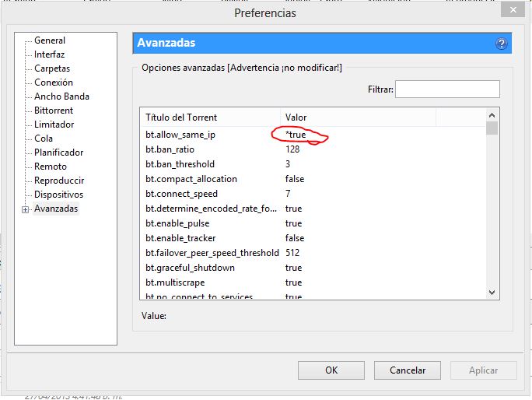
Task: Select bt.compact_allocation in the list
Action: [313, 179]
